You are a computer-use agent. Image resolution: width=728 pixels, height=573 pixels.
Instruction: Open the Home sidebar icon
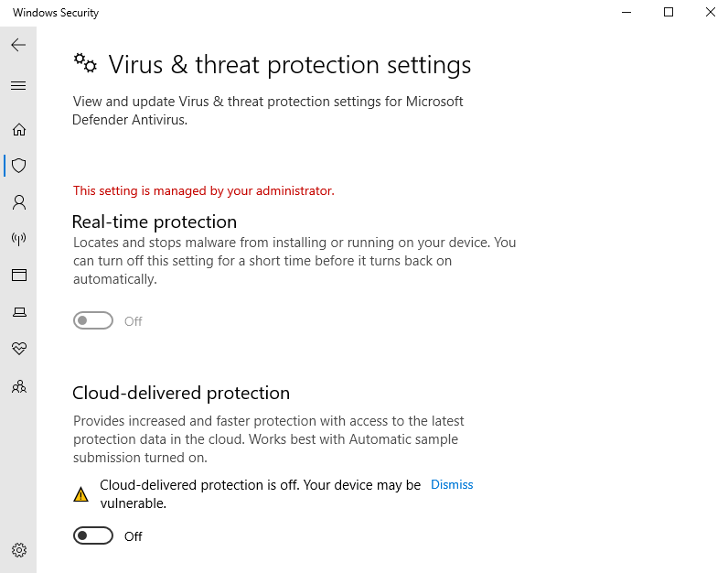[x=19, y=129]
